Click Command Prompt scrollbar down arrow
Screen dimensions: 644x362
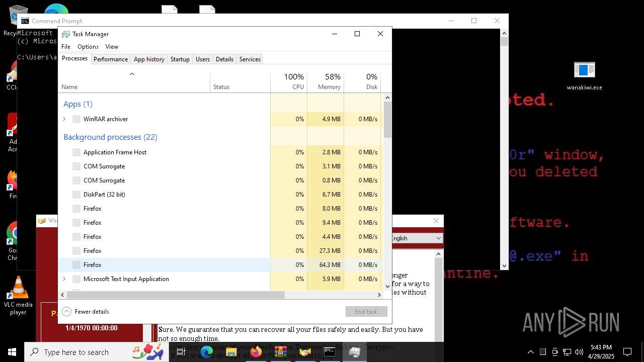coord(504,266)
